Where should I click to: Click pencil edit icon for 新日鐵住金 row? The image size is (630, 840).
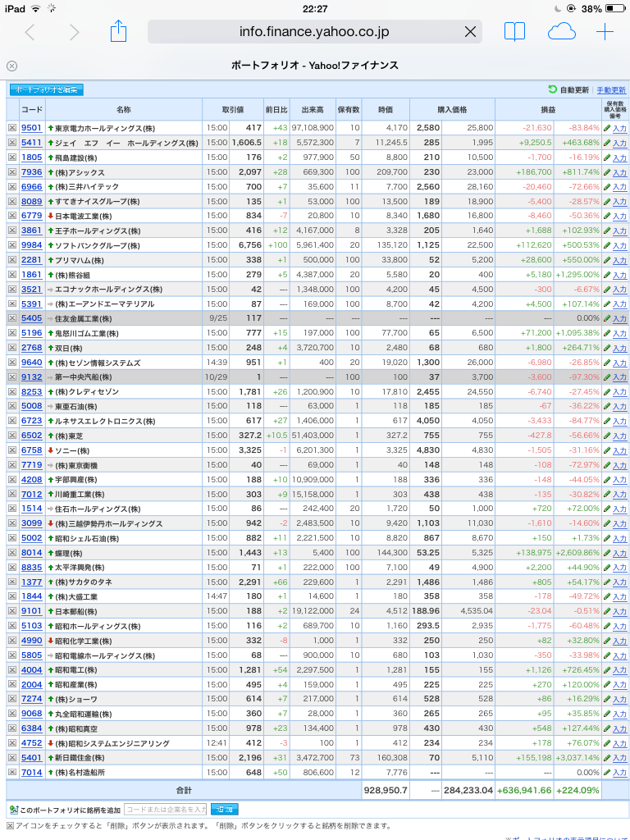tap(607, 757)
